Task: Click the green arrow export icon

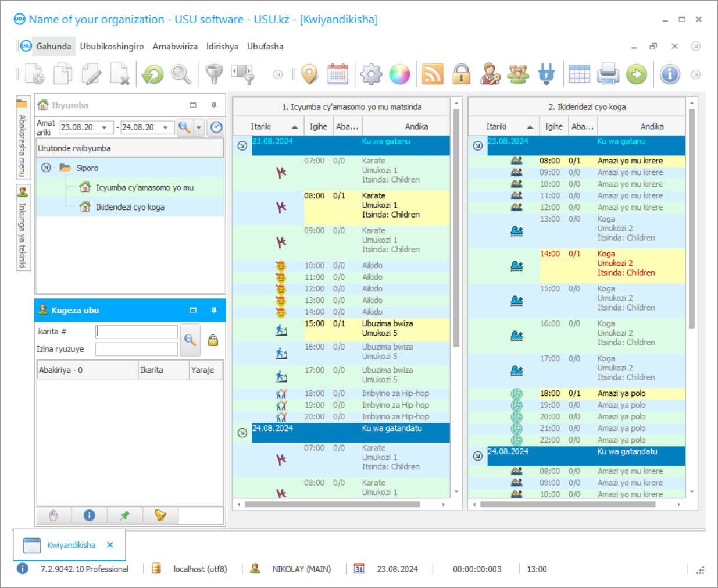Action: point(637,74)
